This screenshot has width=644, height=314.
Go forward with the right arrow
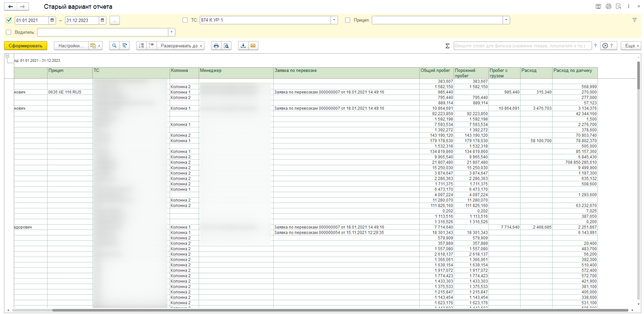click(23, 6)
